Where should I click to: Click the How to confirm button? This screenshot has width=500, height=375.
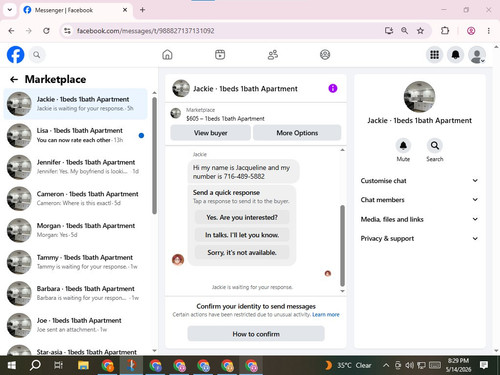click(256, 334)
